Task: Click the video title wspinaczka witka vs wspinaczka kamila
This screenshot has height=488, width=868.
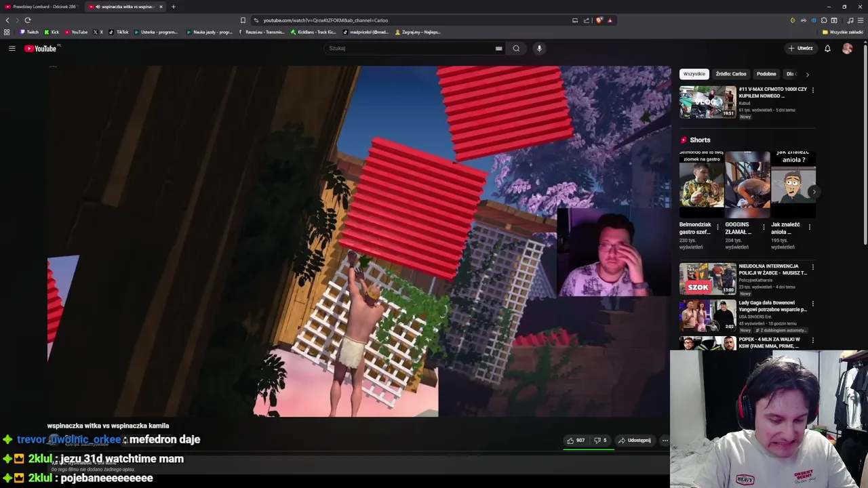Action: (108, 426)
